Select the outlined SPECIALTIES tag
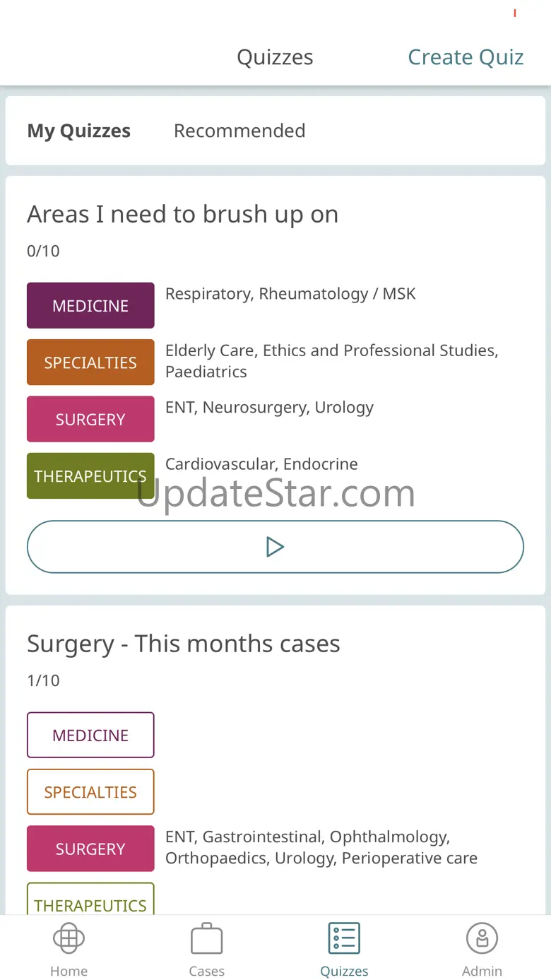The height and width of the screenshot is (980, 551). coord(90,792)
